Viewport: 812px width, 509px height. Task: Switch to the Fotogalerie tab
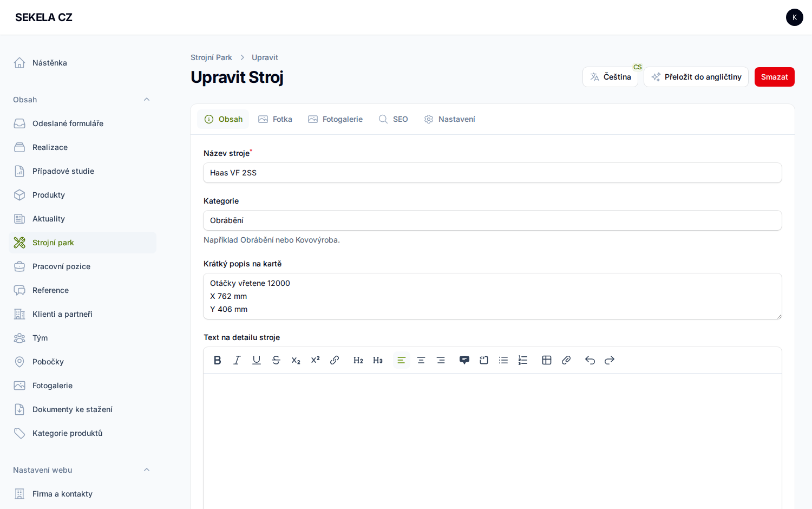pyautogui.click(x=336, y=119)
